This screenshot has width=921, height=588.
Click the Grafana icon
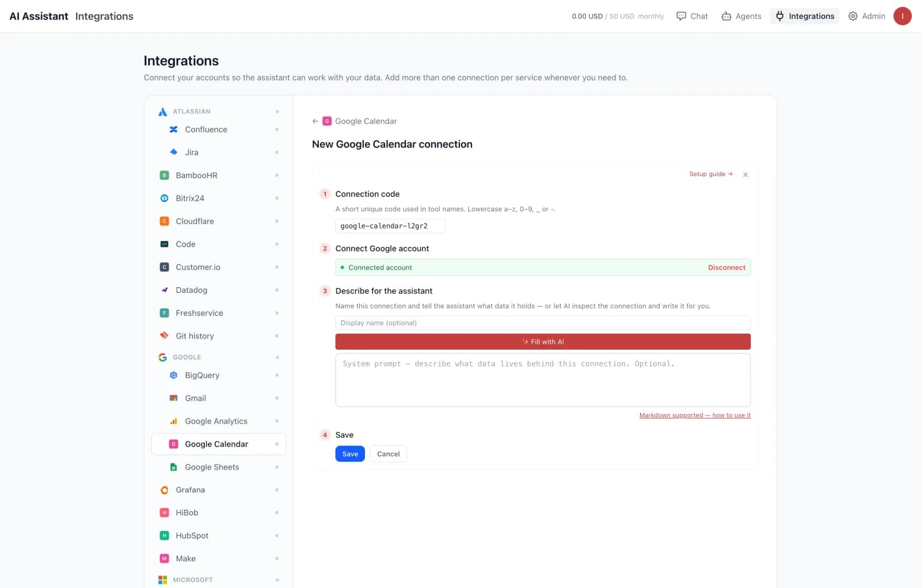164,490
